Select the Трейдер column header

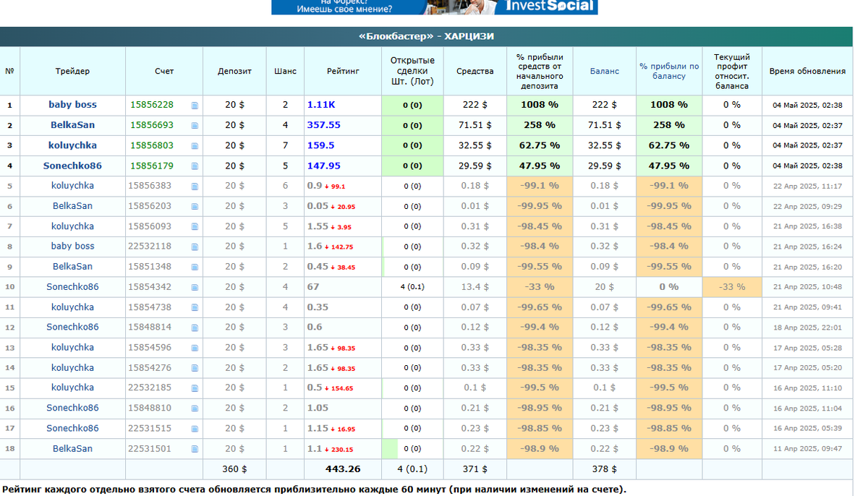click(72, 72)
